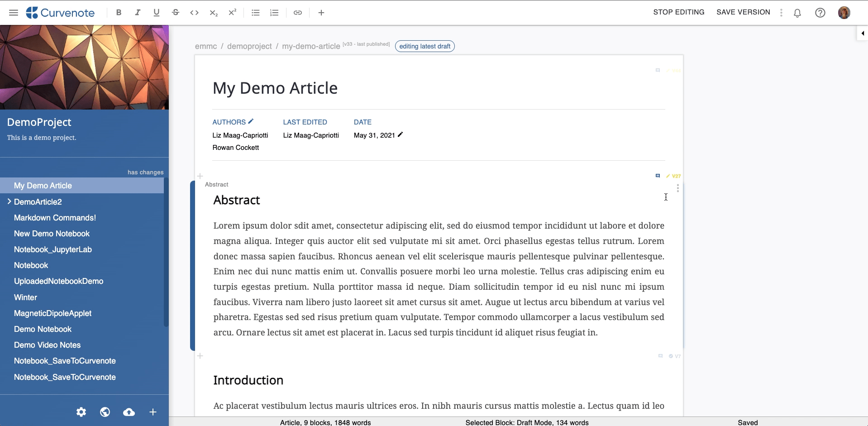The width and height of the screenshot is (868, 426).
Task: Open the hamburger navigation menu
Action: [14, 13]
